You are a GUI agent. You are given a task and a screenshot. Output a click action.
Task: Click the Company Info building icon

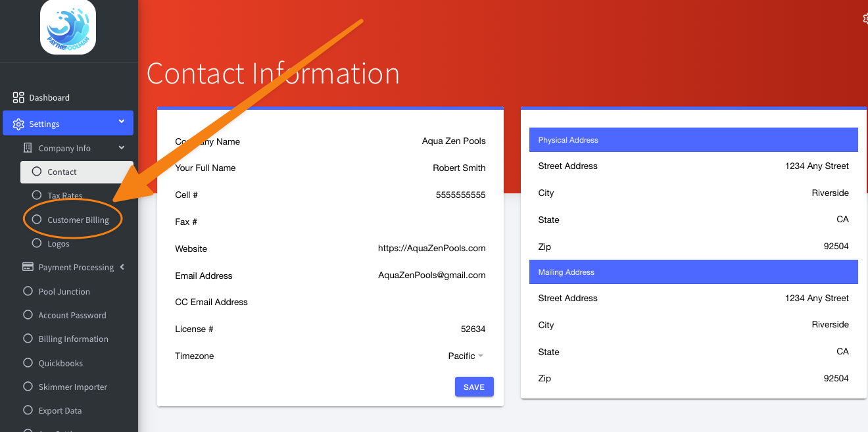pos(28,148)
